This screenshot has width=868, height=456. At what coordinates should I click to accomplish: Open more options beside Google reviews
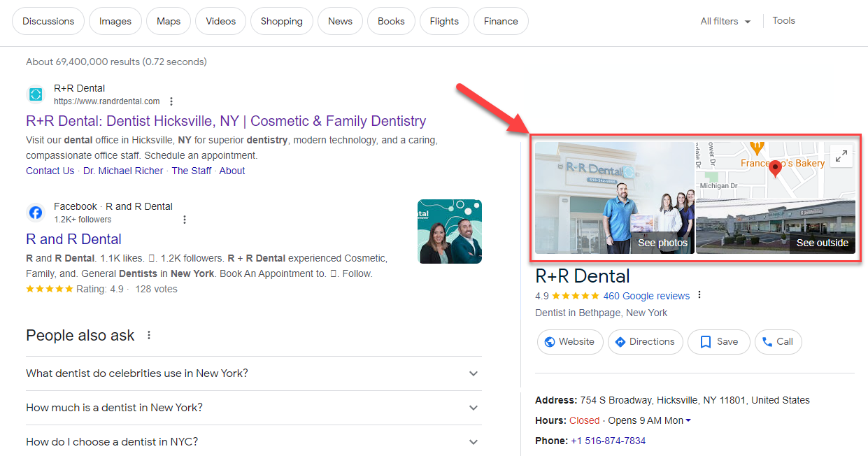(x=699, y=295)
